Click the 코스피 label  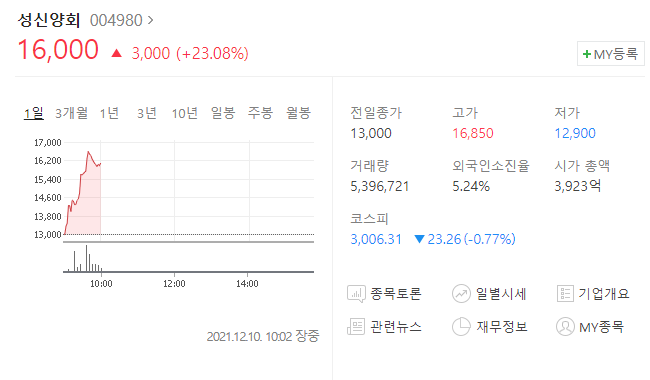[369, 218]
